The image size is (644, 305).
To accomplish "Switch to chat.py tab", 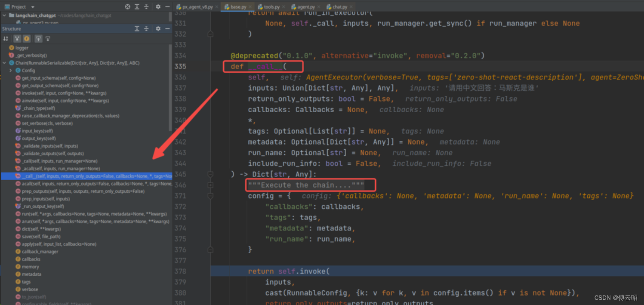I will click(339, 7).
